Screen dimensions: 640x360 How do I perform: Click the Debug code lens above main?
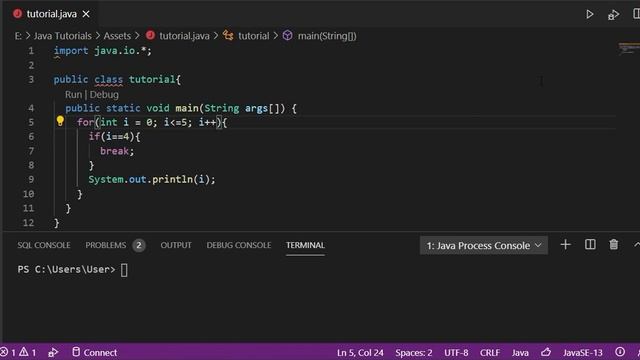pos(104,94)
